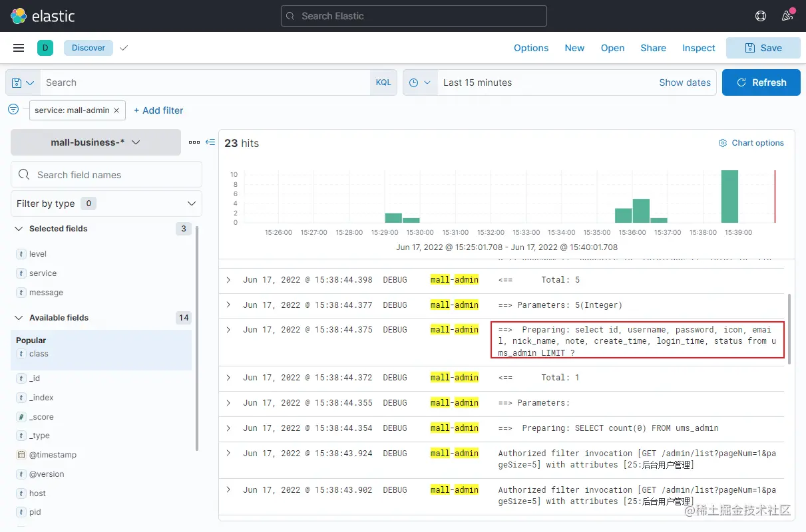Open the hamburger navigation menu

[19, 48]
